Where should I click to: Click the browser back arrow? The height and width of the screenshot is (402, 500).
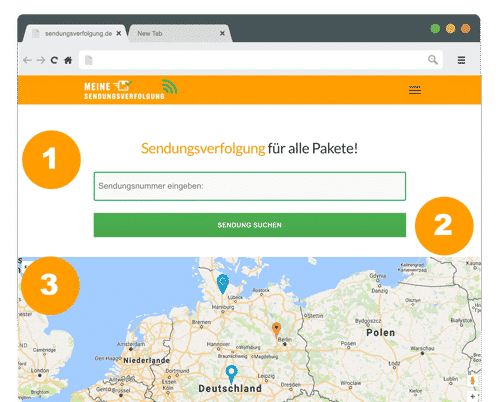pos(27,60)
